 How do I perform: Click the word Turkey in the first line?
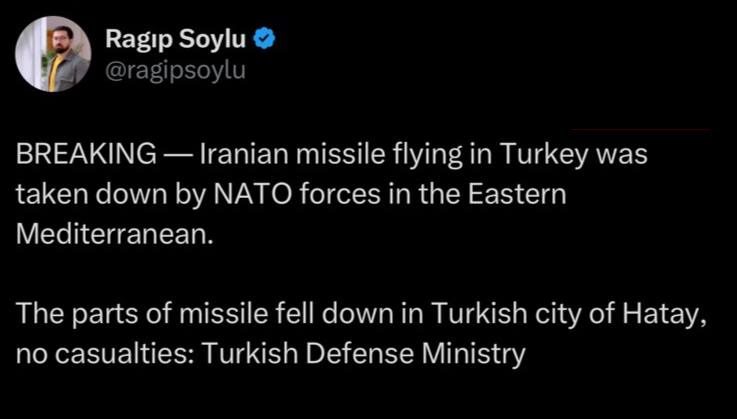pos(544,157)
